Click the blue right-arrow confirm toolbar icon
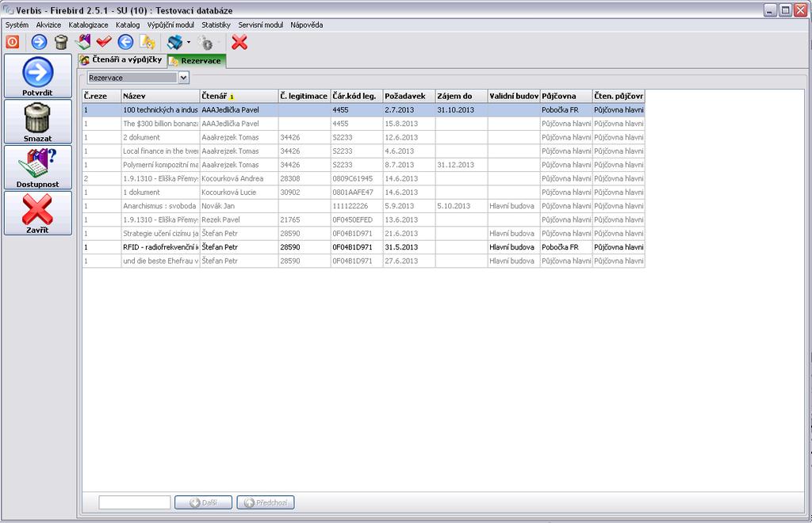Screen dimensions: 812x523 [40, 42]
